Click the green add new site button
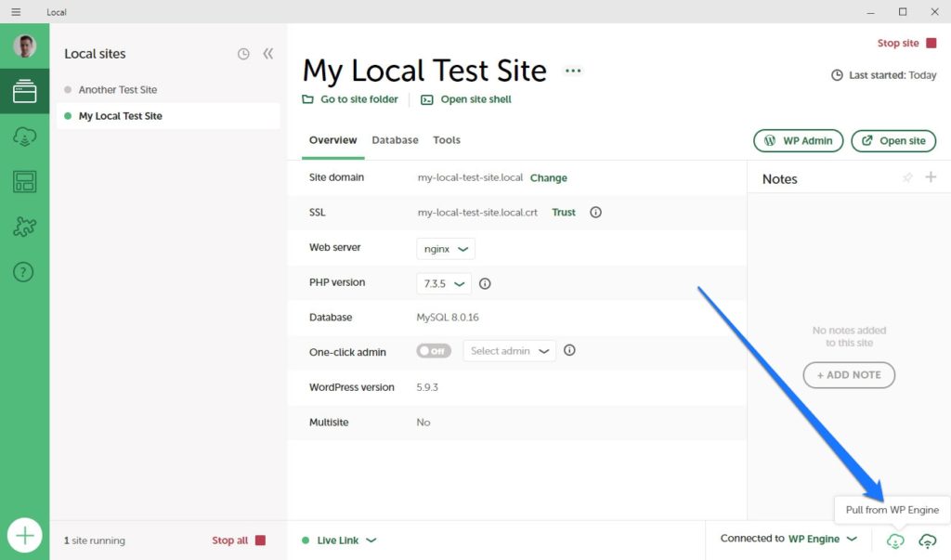This screenshot has width=951, height=560. pos(25,535)
